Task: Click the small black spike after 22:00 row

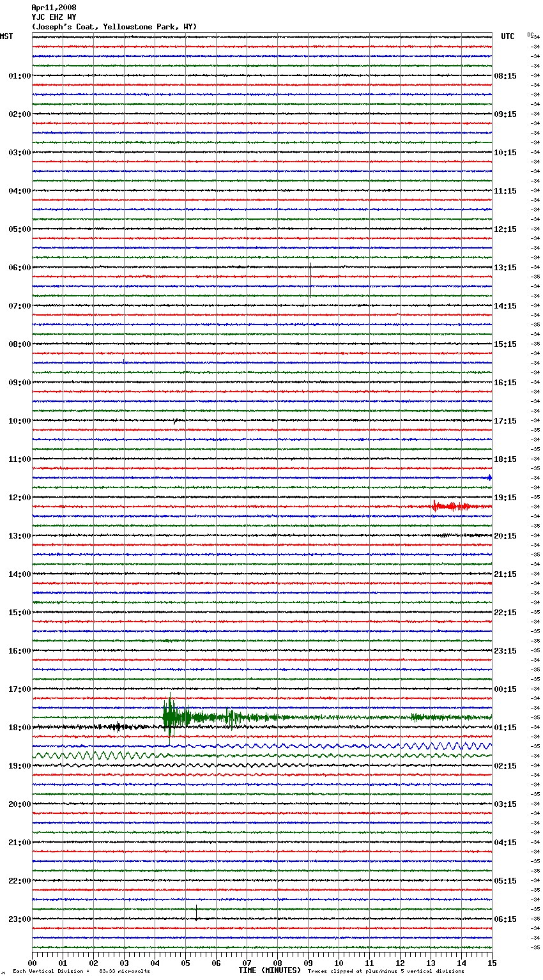Action: pyautogui.click(x=196, y=914)
